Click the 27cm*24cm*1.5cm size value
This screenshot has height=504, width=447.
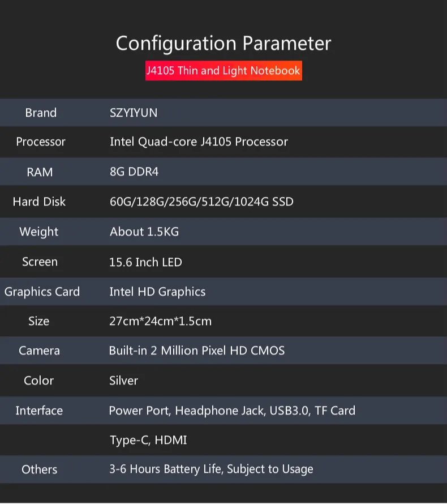click(x=160, y=321)
